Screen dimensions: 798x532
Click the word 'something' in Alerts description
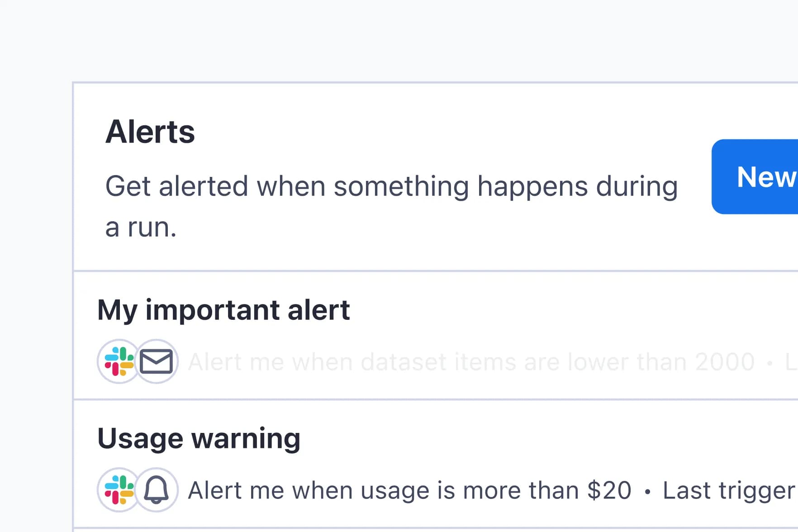(x=401, y=186)
